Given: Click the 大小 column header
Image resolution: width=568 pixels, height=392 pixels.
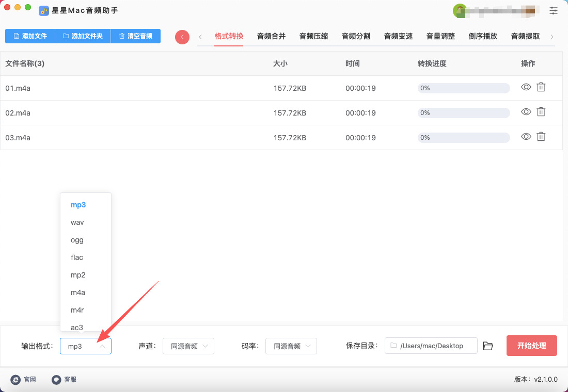Looking at the screenshot, I should click(x=280, y=64).
